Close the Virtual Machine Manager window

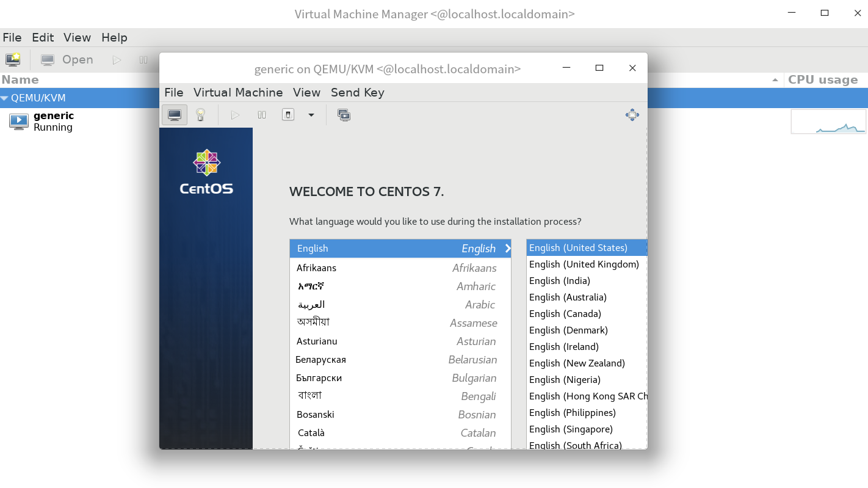[x=858, y=13]
